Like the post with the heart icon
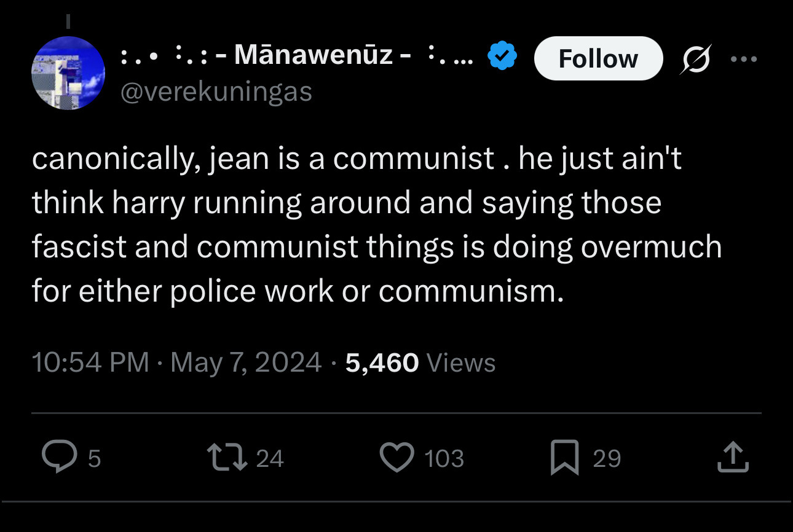The image size is (793, 532). point(396,458)
